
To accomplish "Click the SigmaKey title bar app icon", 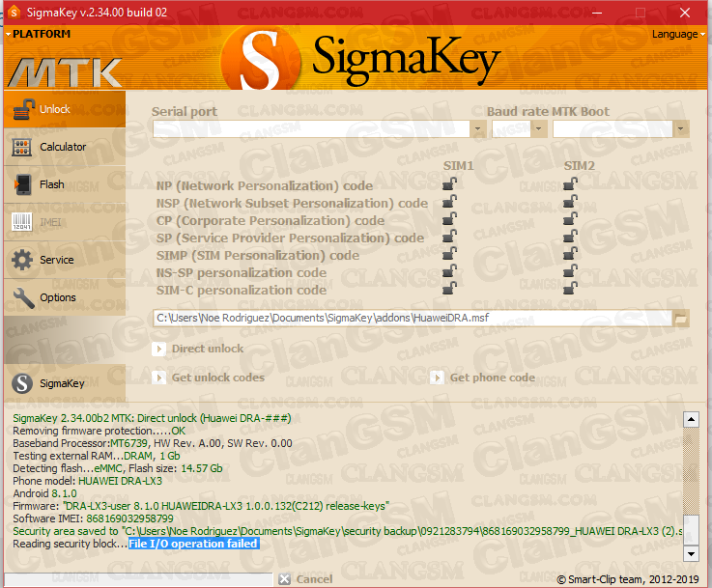I will 14,13.
